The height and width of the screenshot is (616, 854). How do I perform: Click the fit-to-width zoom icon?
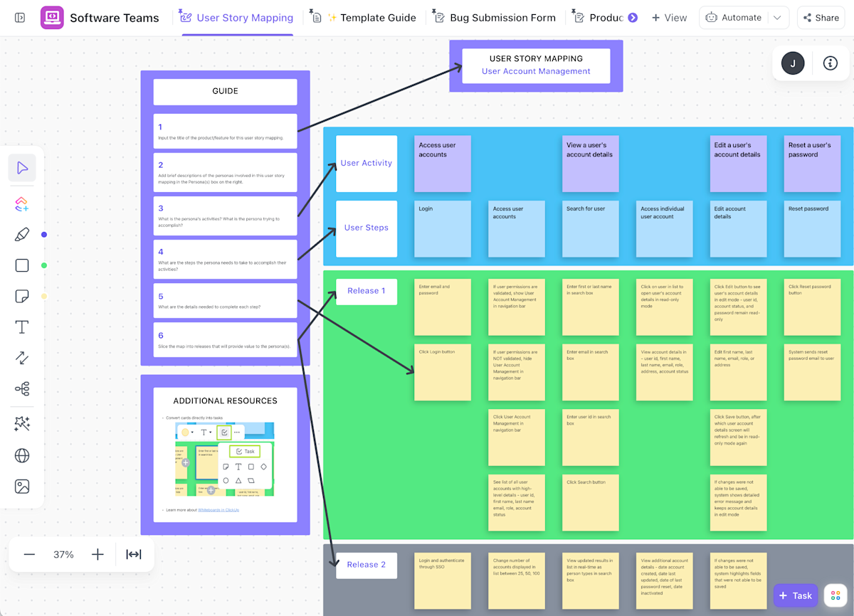(135, 554)
